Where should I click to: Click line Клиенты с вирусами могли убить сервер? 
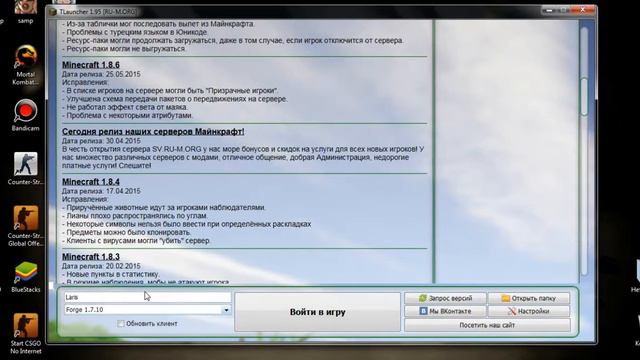tap(136, 241)
